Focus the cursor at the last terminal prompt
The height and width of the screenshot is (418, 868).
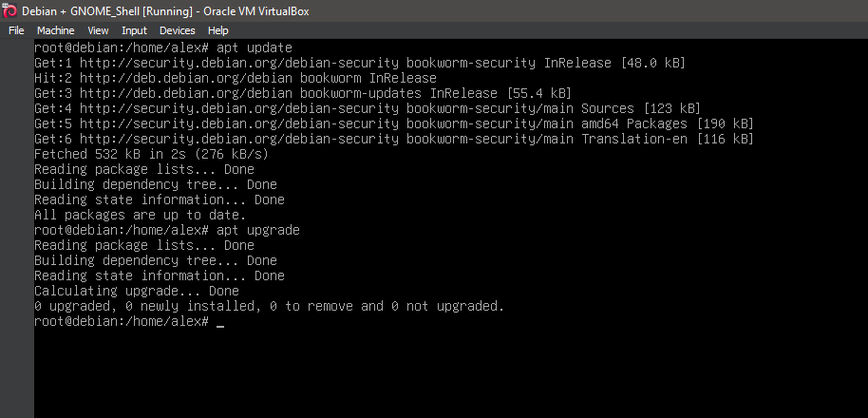point(220,322)
